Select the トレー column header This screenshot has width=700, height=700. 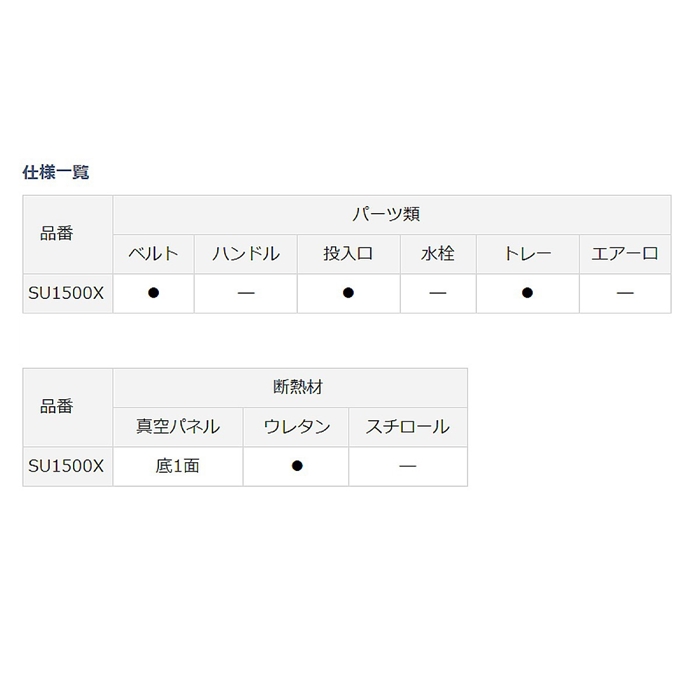(x=528, y=254)
